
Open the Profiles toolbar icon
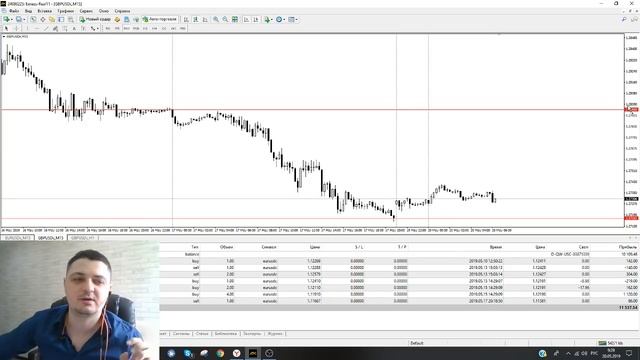(19, 19)
